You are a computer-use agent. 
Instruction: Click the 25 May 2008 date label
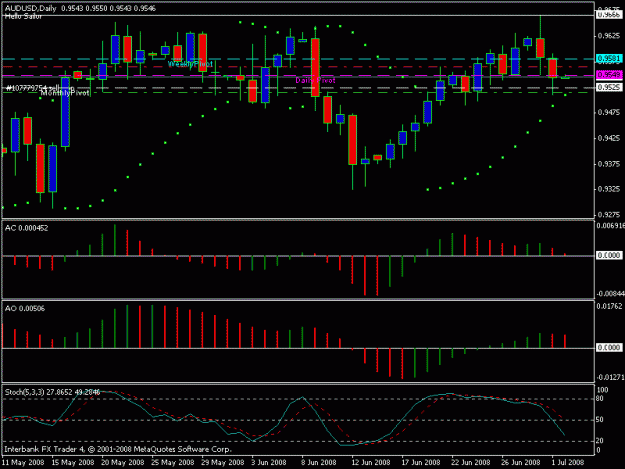tap(173, 462)
